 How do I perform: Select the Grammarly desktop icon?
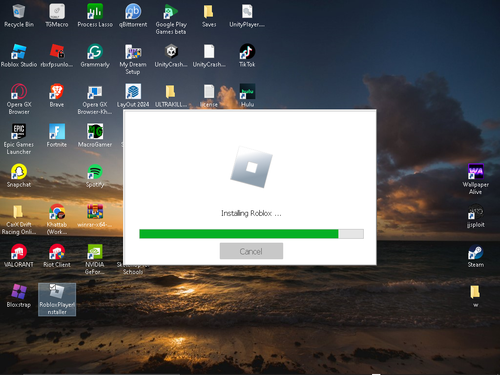click(95, 56)
